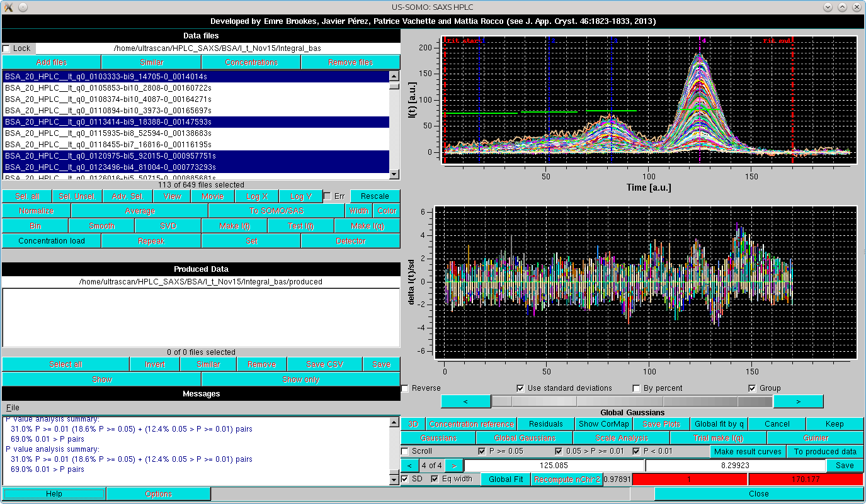Viewport: 866px width, 504px height.
Task: Click the Color button
Action: click(387, 211)
